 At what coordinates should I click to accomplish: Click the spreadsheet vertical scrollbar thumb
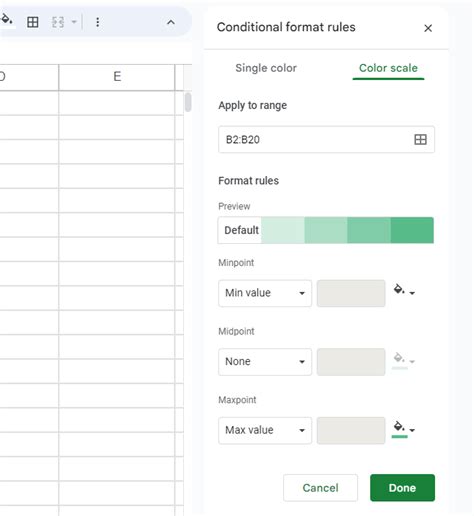188,102
